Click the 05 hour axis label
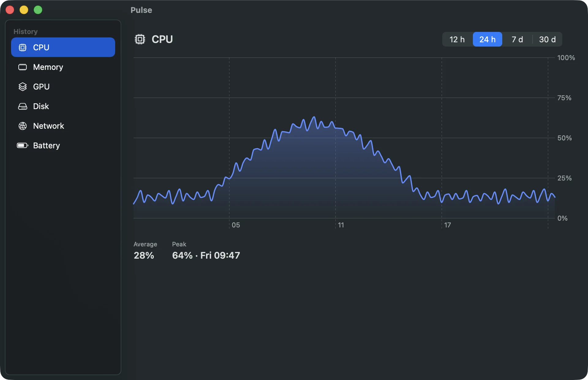 [x=236, y=225]
